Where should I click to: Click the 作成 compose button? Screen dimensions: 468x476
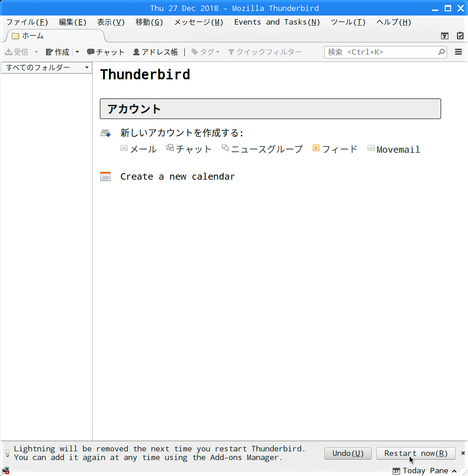(58, 52)
